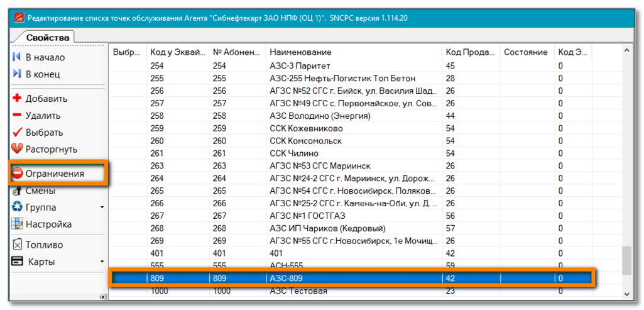Click the 'Настройка' settings grid icon

[x=17, y=224]
